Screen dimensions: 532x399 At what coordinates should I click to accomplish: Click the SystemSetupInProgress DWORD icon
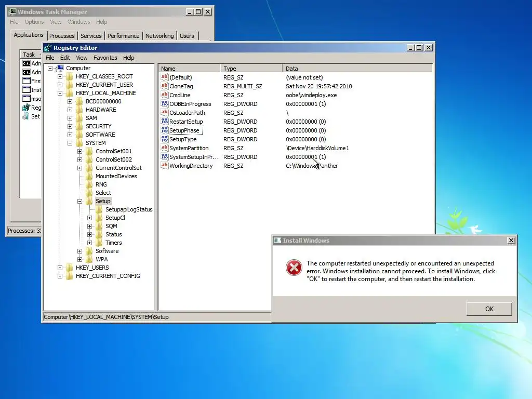point(165,156)
